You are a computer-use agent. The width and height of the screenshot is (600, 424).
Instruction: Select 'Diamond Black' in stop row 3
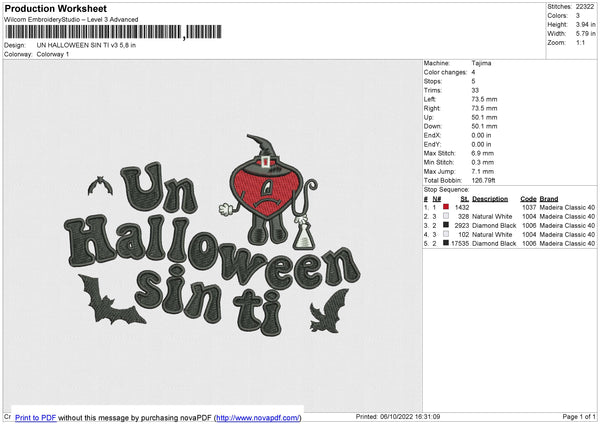coord(494,225)
